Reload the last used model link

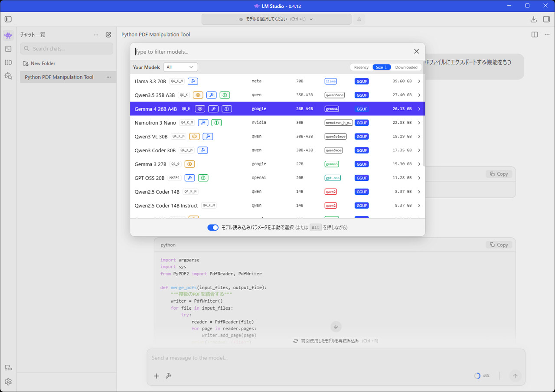[x=335, y=341]
